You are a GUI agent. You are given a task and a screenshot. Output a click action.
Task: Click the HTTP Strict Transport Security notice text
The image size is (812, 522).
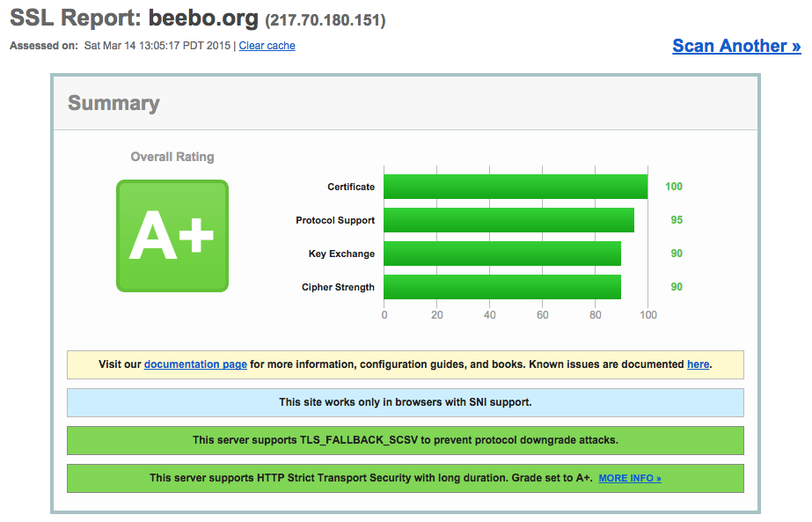pyautogui.click(x=370, y=478)
